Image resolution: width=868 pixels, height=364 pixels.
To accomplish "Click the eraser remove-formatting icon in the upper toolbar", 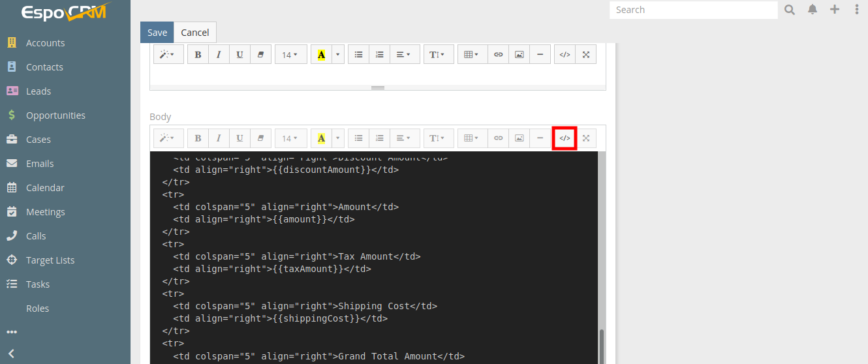I will (260, 55).
